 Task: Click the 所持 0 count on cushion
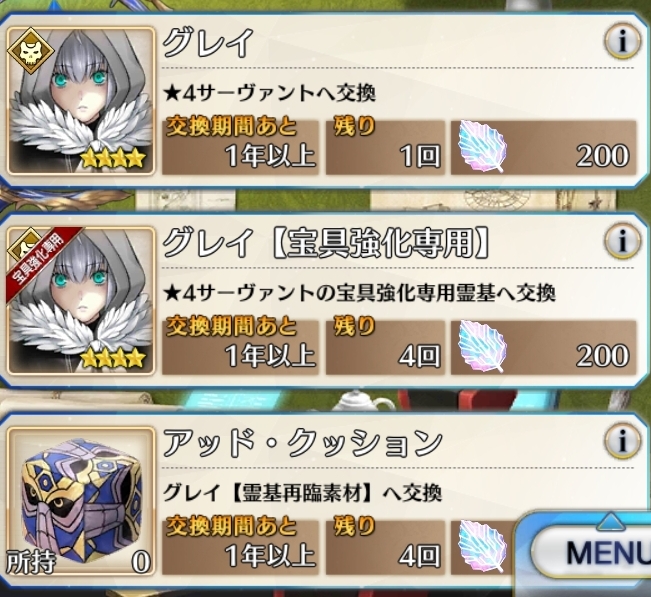79,563
